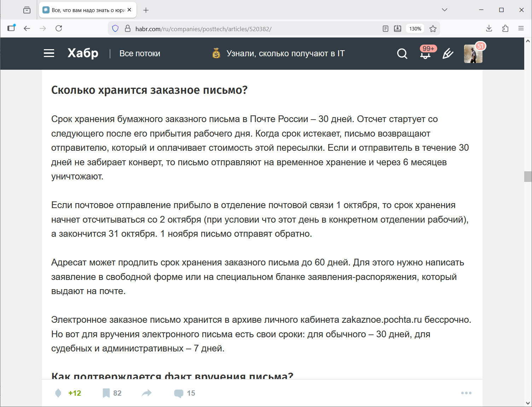Click the article vote rating icon
This screenshot has width=532, height=407.
[58, 393]
